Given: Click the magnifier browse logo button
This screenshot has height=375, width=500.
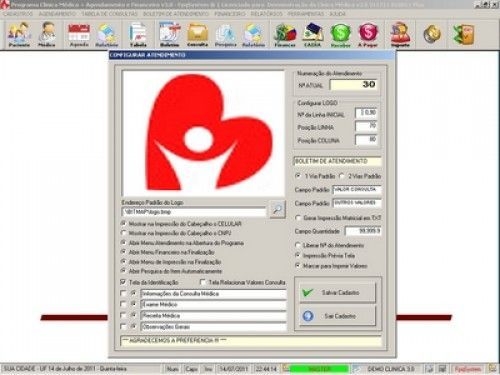Looking at the screenshot, I should tap(277, 209).
